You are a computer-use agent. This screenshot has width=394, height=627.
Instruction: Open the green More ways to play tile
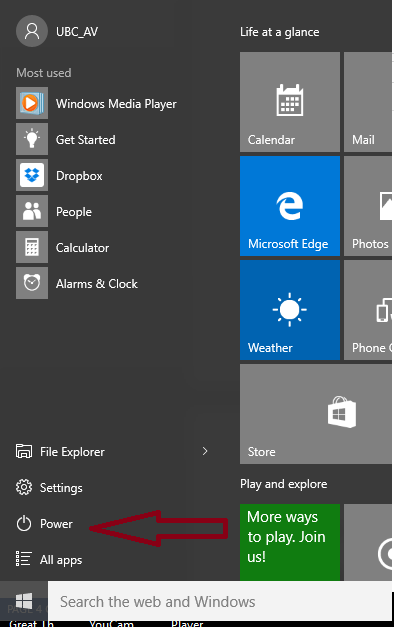pos(290,542)
